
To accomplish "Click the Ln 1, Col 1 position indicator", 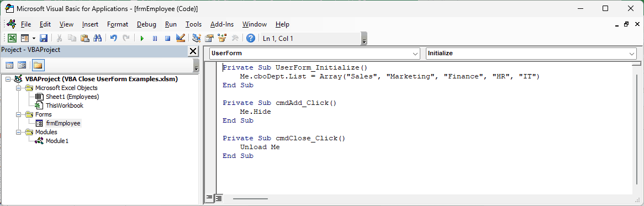I will [x=278, y=39].
